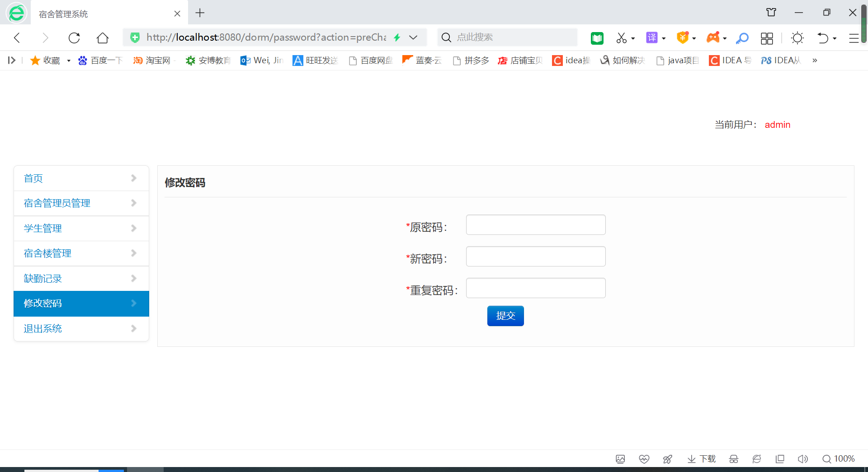Click the skin shirt icon in title bar

771,12
